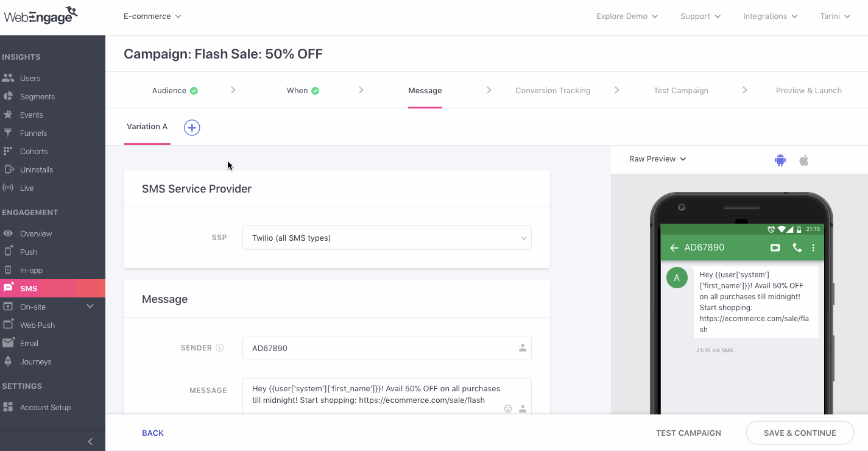Switch preview to Android device
The width and height of the screenshot is (868, 451).
780,160
